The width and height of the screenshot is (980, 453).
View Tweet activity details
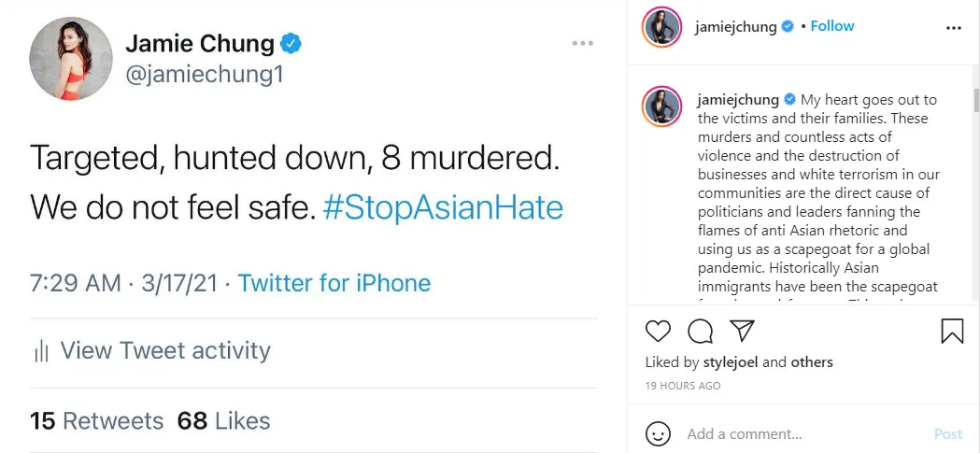[x=165, y=350]
